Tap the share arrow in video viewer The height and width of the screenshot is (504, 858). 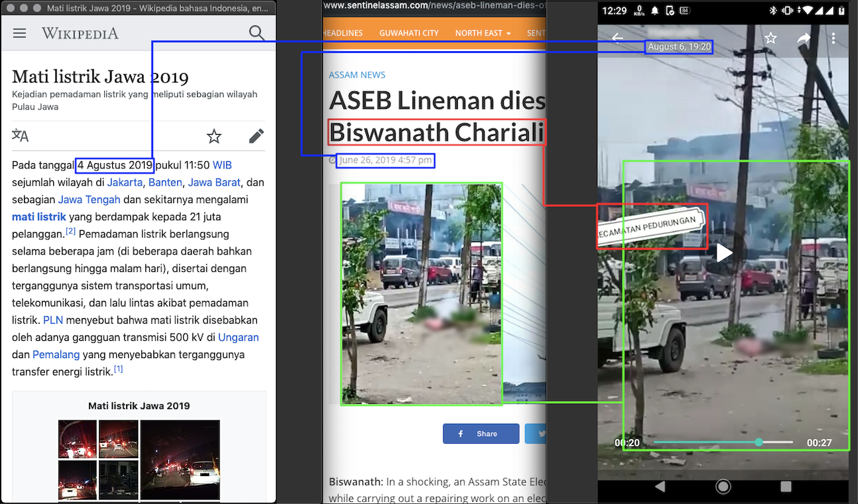pyautogui.click(x=804, y=38)
